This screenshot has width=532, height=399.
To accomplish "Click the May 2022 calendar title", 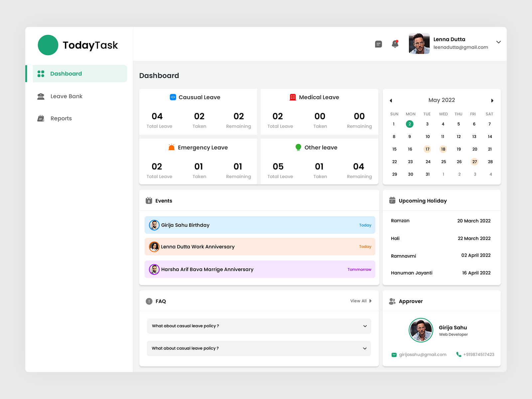I will 442,100.
